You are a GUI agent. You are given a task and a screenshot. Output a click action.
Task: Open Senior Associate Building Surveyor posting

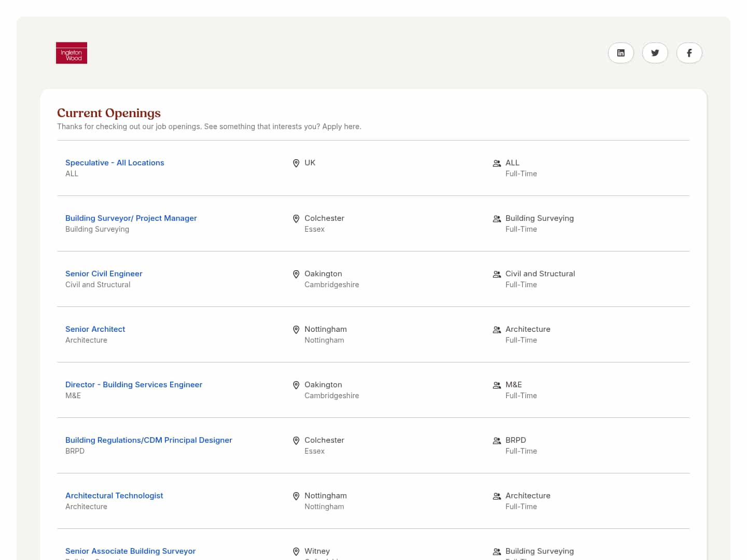coord(130,551)
